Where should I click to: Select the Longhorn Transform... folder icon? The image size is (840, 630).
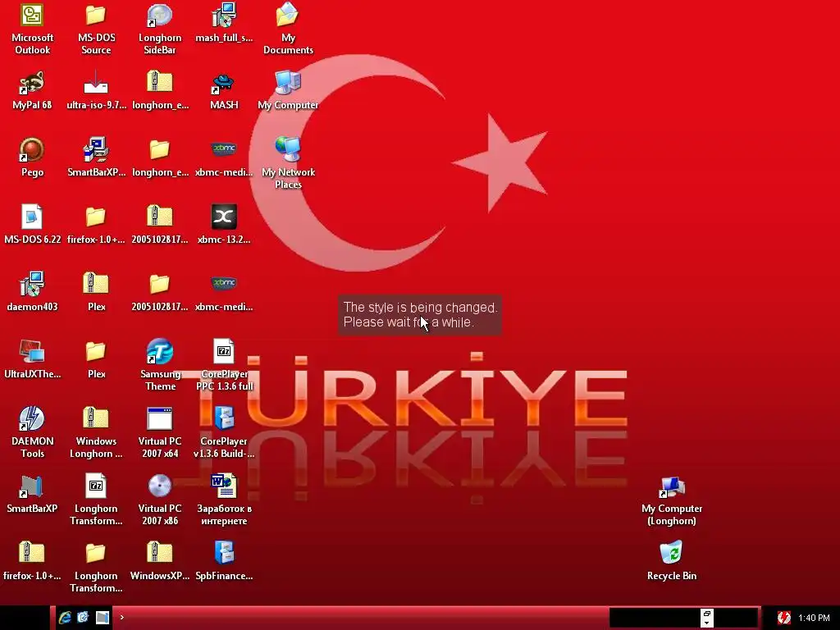[x=96, y=554]
